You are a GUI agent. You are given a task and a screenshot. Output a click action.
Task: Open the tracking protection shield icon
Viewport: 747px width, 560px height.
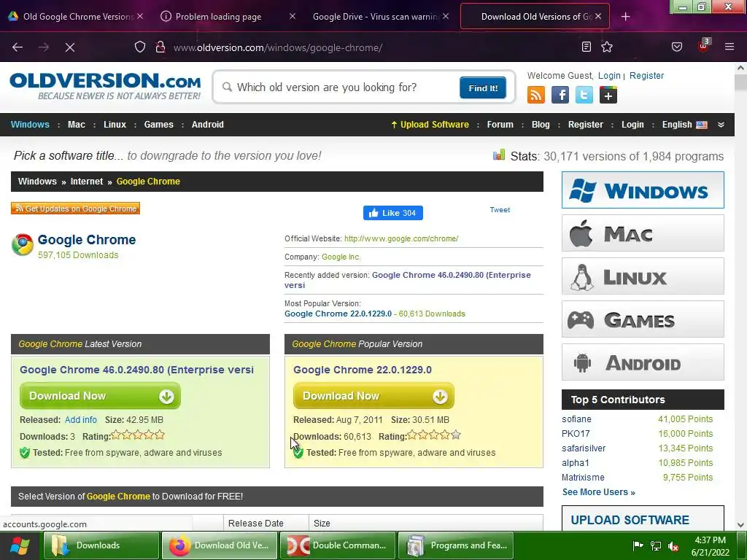139,47
